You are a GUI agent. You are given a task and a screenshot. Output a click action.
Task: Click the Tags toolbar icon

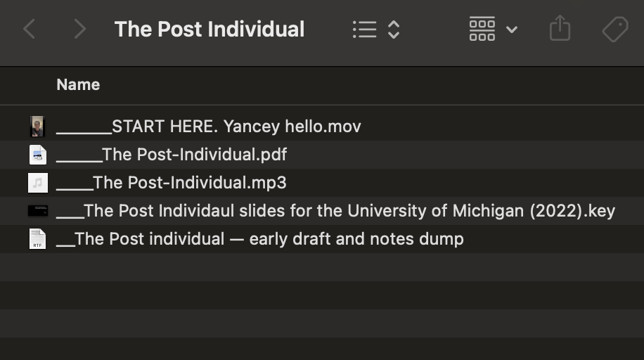(x=615, y=29)
